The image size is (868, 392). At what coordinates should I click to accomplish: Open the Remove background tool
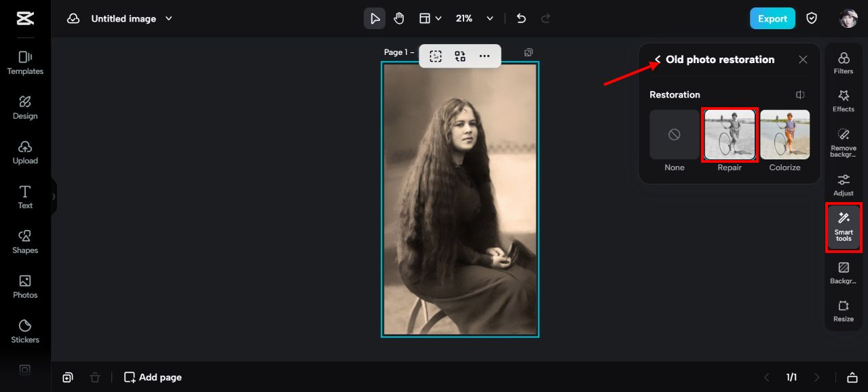tap(844, 142)
